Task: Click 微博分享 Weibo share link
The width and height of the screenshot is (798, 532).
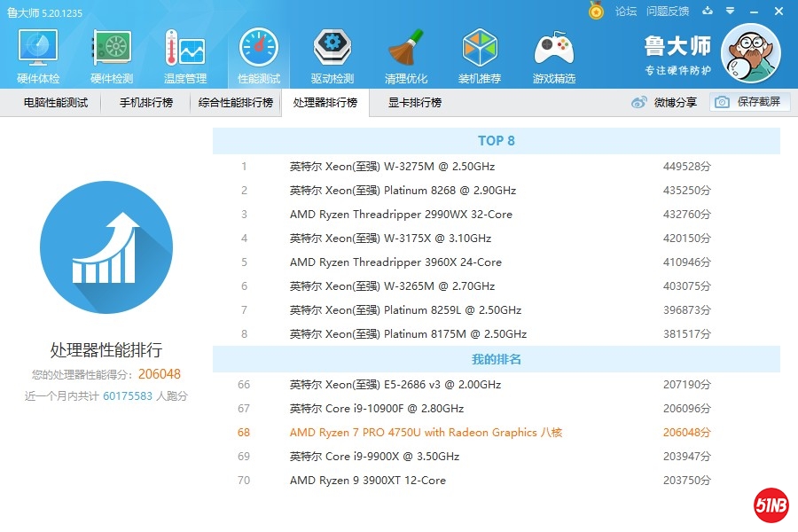Action: [664, 103]
